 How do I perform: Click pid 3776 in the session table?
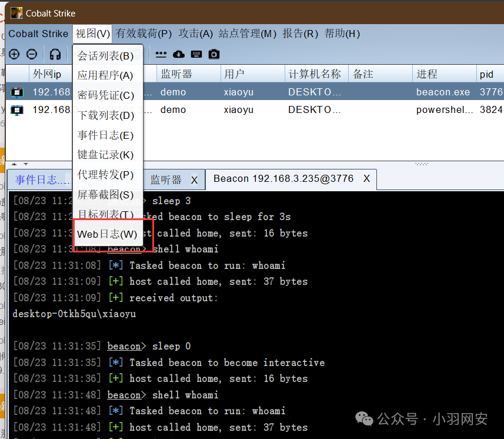click(x=491, y=92)
